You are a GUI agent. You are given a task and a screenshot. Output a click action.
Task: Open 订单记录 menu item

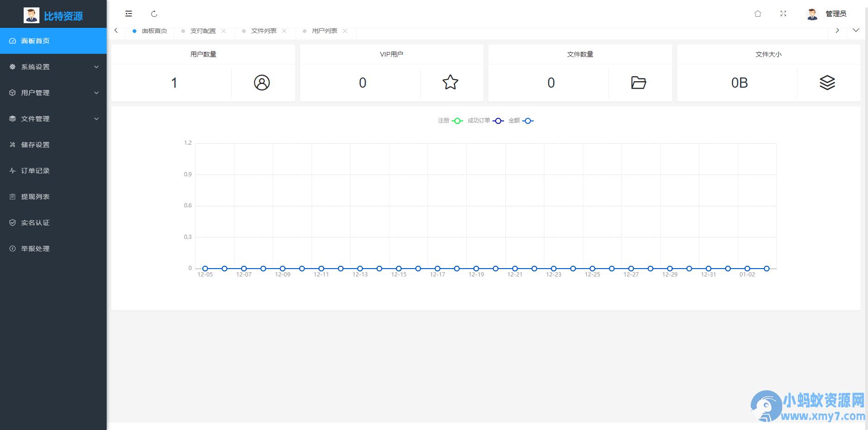tap(53, 171)
